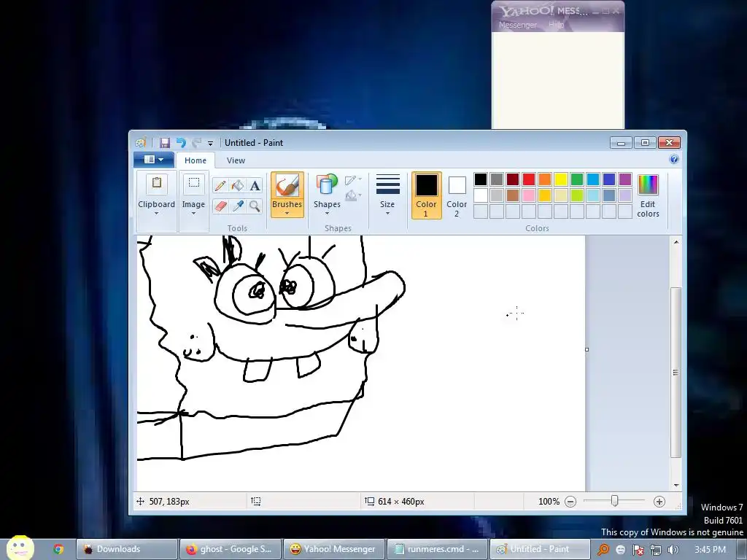Switch to Yahoo! Messenger taskbar button
This screenshot has width=747, height=560.
333,549
